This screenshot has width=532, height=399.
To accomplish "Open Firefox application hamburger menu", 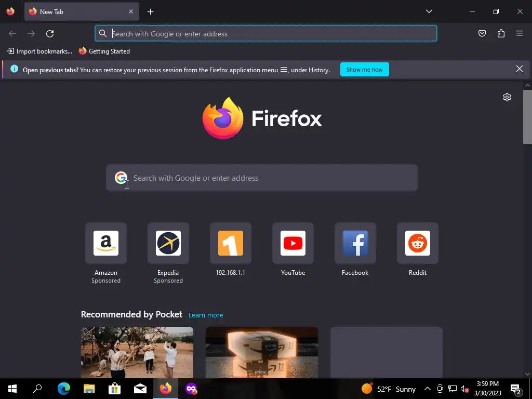I will [x=520, y=33].
